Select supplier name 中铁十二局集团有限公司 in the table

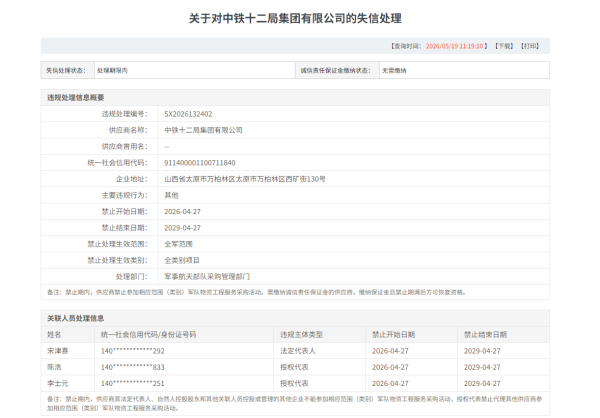(x=203, y=130)
